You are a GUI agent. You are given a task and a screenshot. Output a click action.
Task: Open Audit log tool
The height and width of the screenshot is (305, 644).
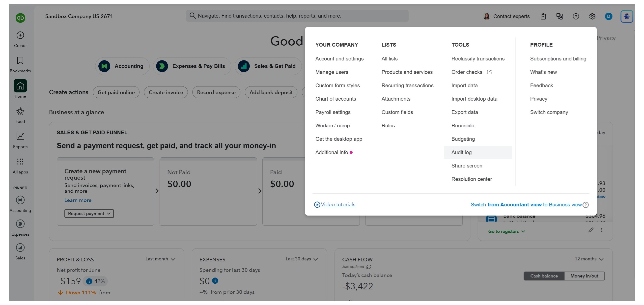(478, 152)
